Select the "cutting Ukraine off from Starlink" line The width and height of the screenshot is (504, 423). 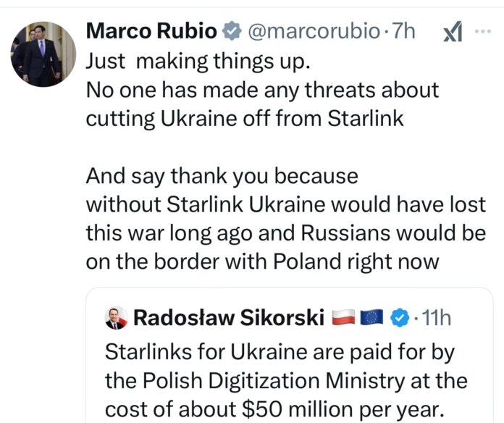245,118
